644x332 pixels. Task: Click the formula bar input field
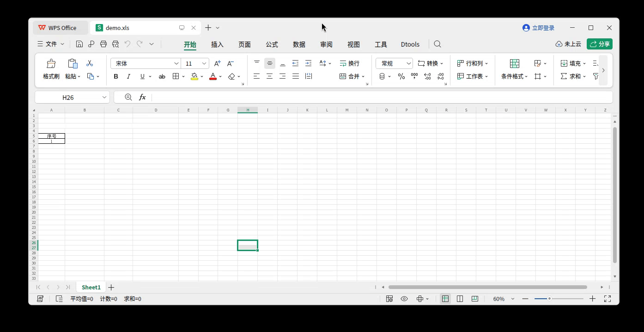(382, 97)
